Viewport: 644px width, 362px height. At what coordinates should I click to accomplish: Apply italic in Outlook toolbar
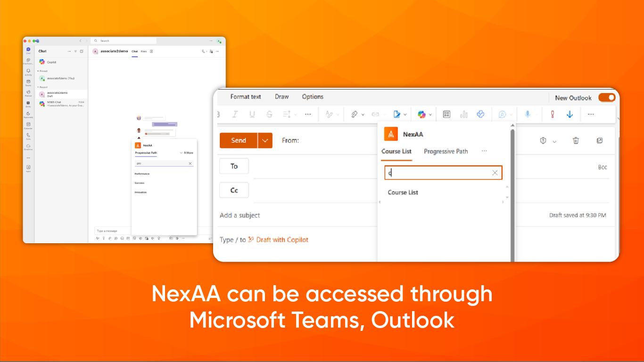235,114
